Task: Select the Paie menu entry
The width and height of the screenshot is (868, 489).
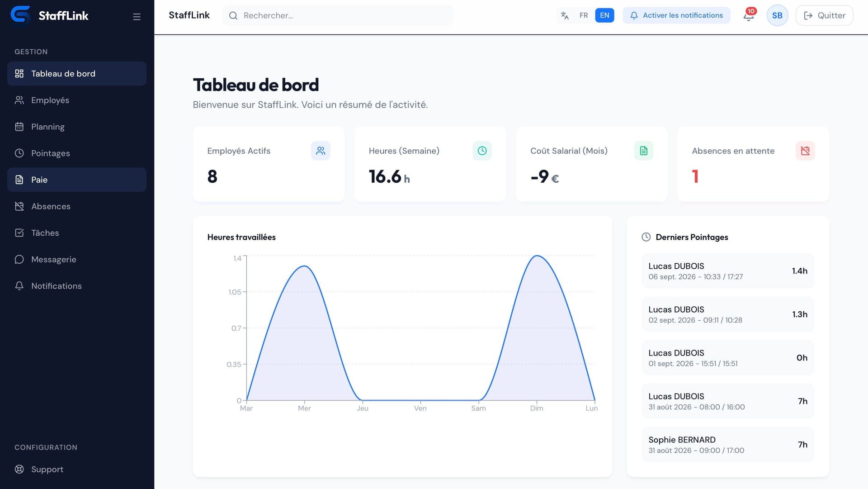Action: coord(77,180)
